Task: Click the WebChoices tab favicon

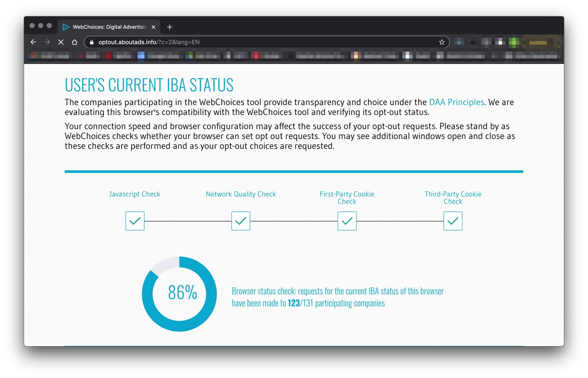Action: point(65,27)
